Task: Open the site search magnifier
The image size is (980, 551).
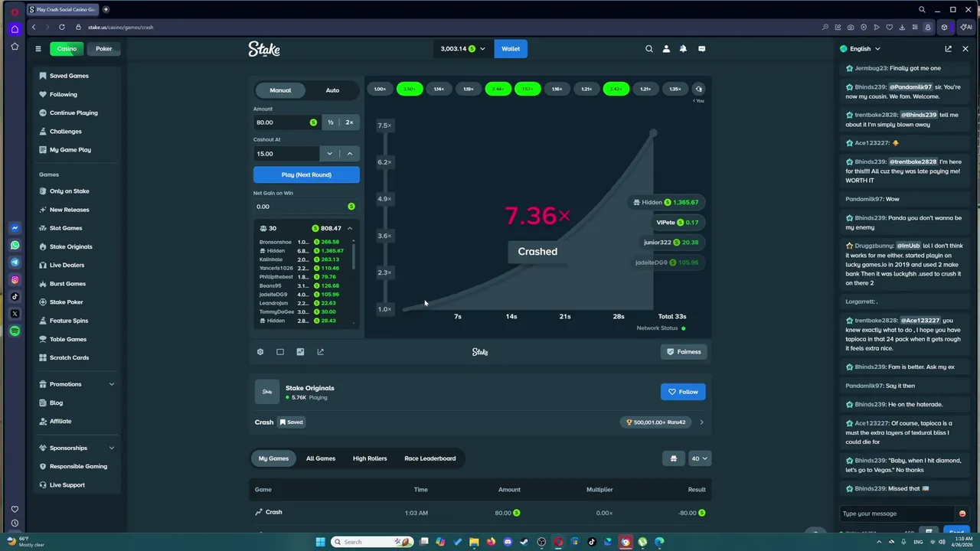Action: (x=649, y=49)
